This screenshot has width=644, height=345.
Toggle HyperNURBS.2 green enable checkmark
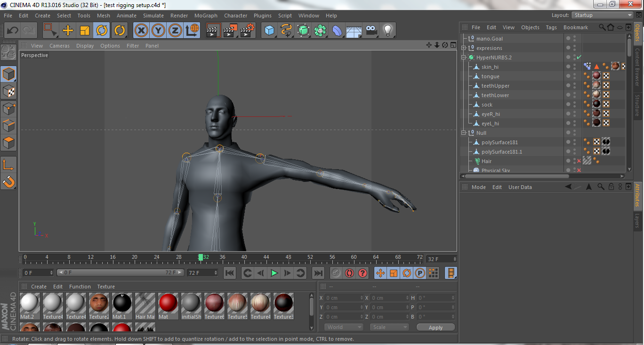(579, 57)
